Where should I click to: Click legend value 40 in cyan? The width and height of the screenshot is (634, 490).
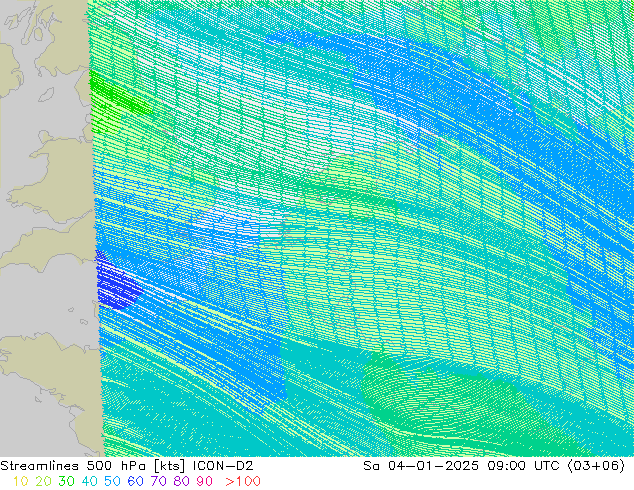click(89, 481)
